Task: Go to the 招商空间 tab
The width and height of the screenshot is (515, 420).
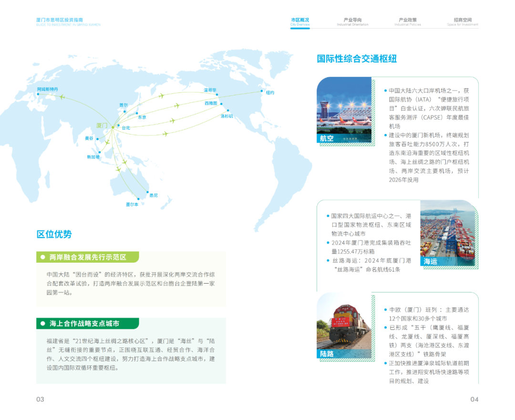Action: (463, 22)
